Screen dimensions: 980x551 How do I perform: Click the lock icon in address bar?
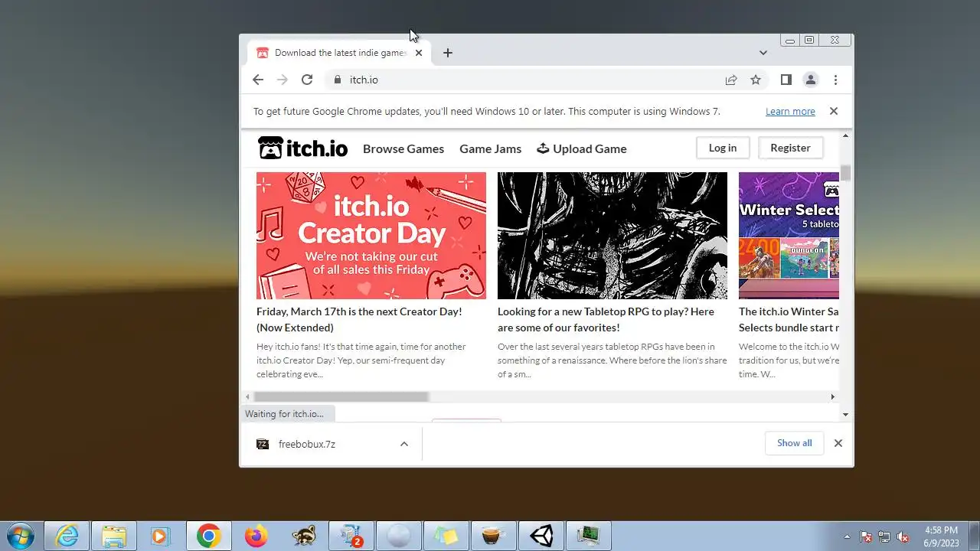click(337, 80)
